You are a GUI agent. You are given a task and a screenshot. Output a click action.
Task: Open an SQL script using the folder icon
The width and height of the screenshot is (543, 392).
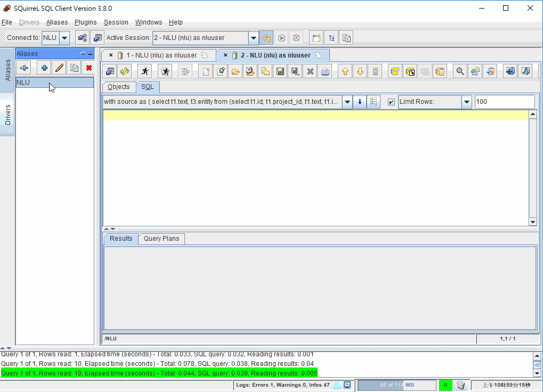[x=236, y=71]
